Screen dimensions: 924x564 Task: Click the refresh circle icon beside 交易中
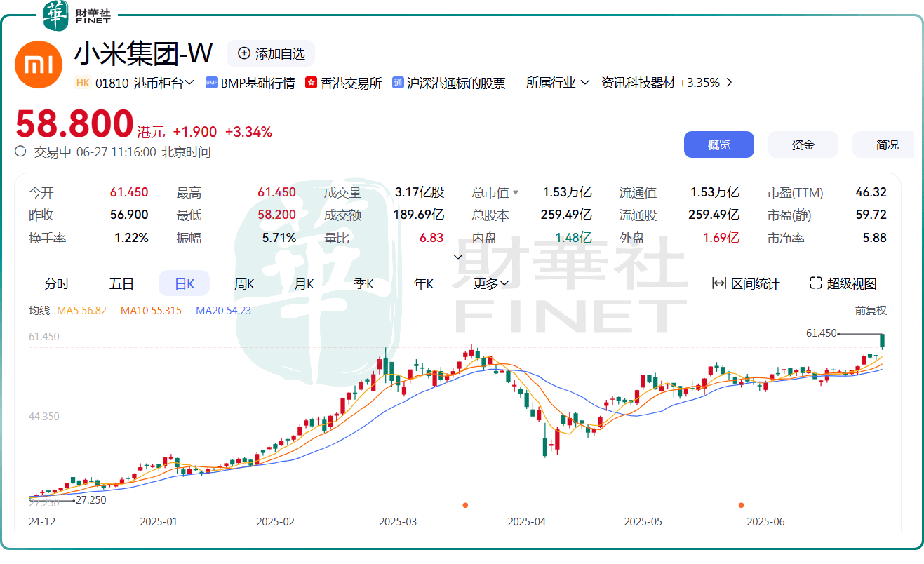coord(20,151)
